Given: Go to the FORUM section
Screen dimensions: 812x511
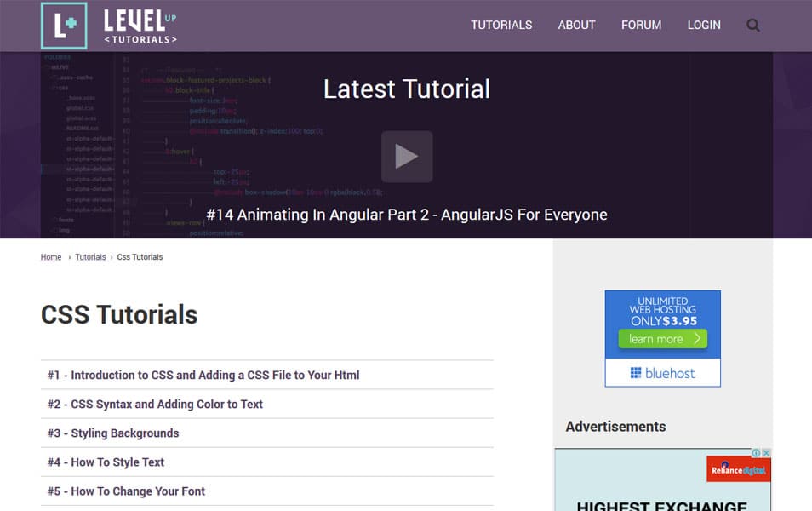Looking at the screenshot, I should coord(641,25).
